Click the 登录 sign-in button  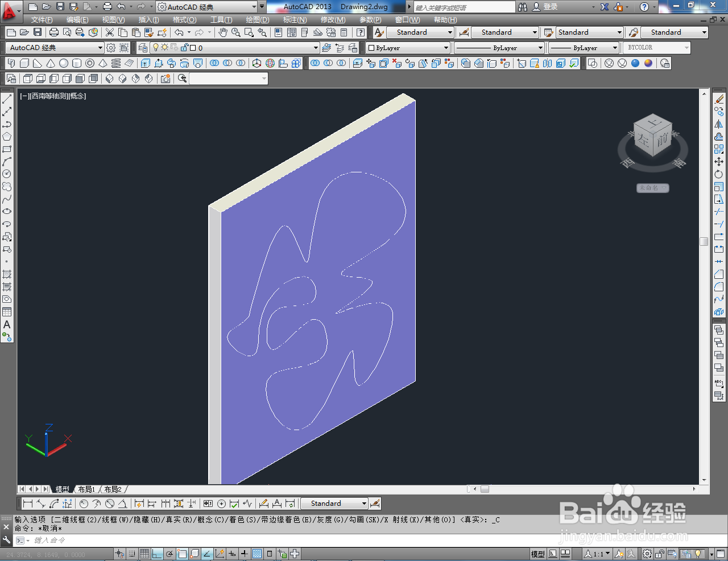coord(545,7)
